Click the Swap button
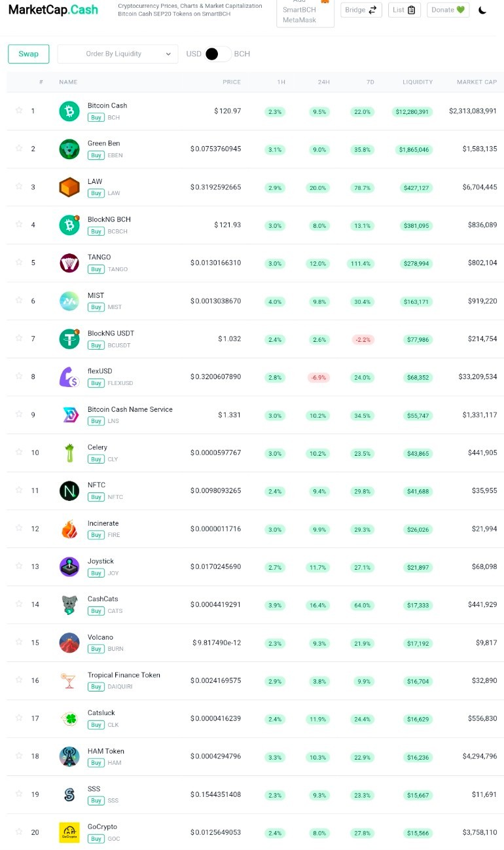The width and height of the screenshot is (504, 850). [29, 54]
